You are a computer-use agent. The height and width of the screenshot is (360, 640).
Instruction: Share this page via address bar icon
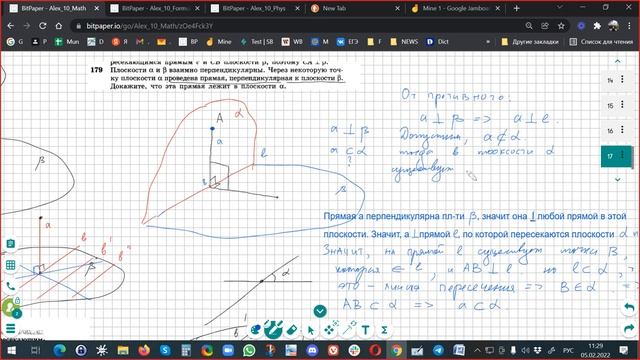[x=544, y=26]
